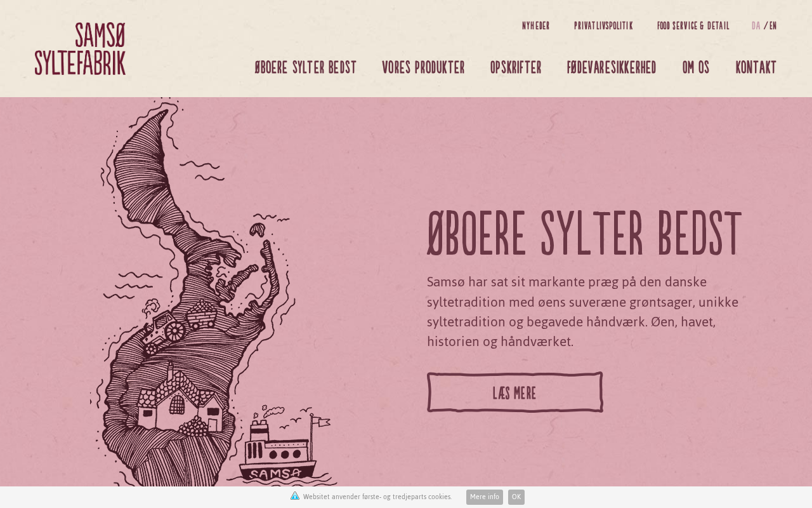Viewport: 812px width, 508px height.
Task: Open the Fødevaresikkerhed menu item
Action: pos(612,67)
